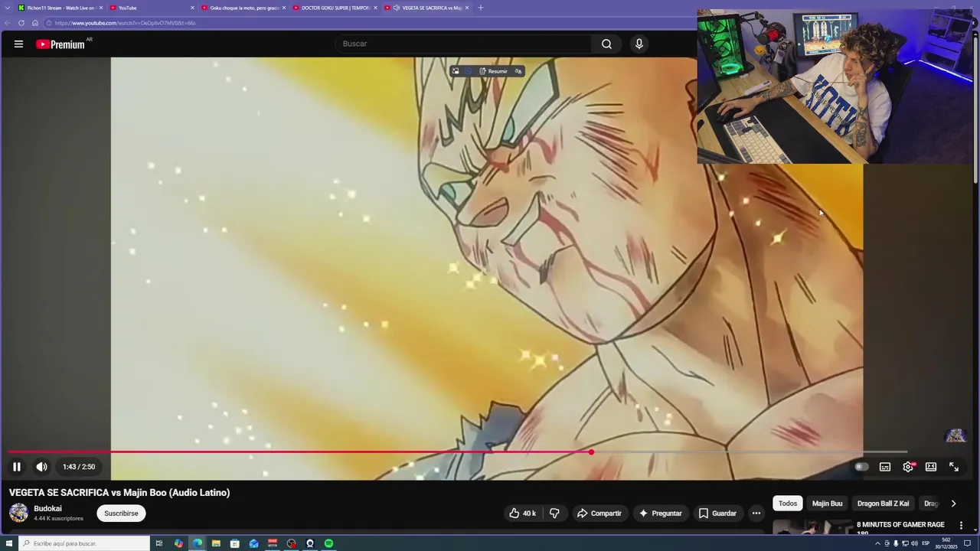This screenshot has width=980, height=551.
Task: Expand hidden system tray icons
Action: 877,543
